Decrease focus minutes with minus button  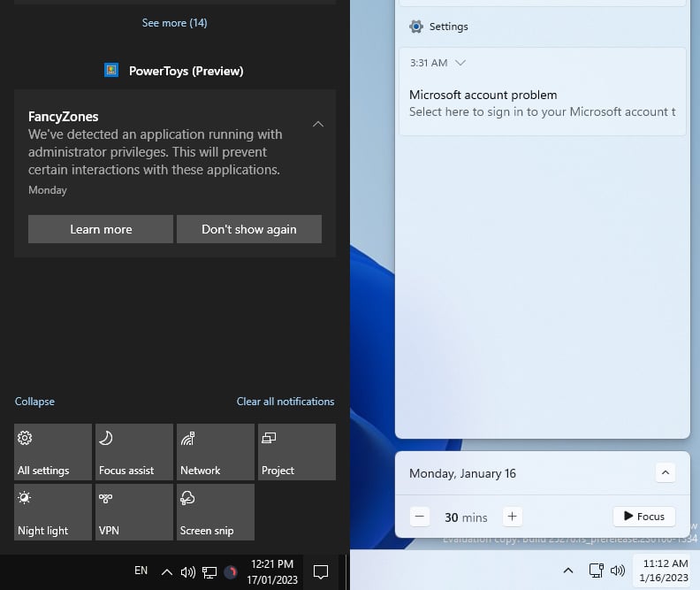420,517
